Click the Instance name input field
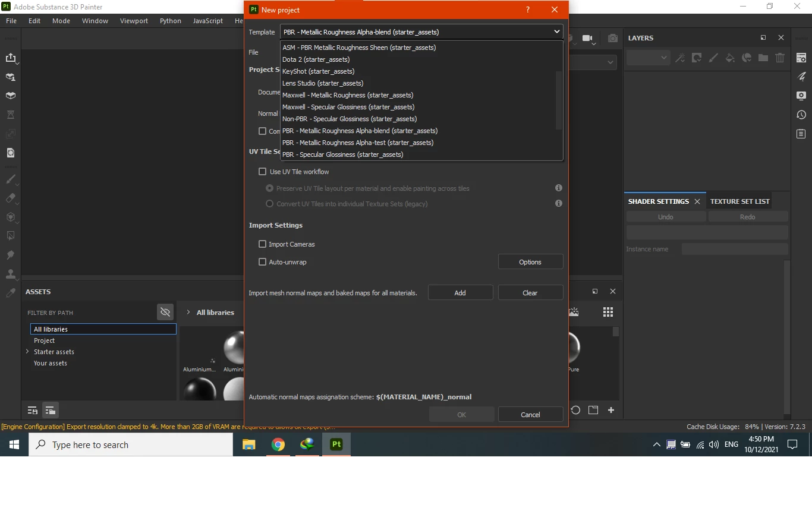The width and height of the screenshot is (812, 514). [735, 250]
